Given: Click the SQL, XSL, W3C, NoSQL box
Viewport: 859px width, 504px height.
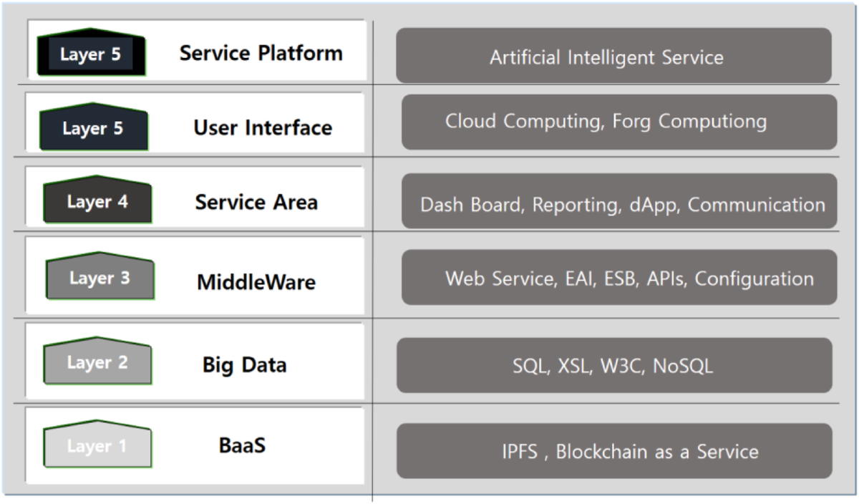Looking at the screenshot, I should tap(614, 366).
